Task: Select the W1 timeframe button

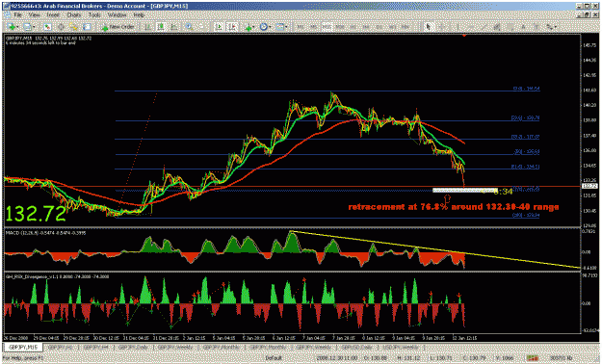Action: (x=392, y=27)
